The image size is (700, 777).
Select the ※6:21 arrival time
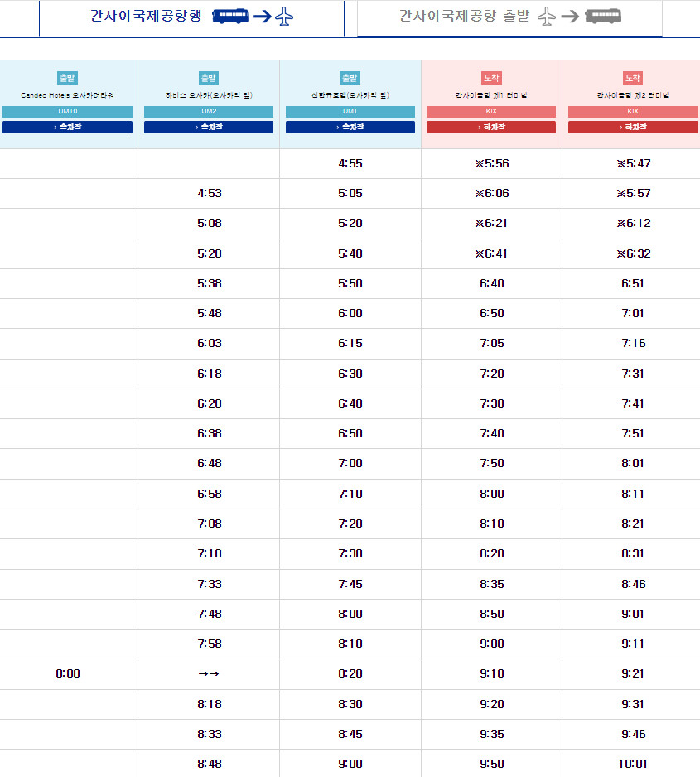(x=491, y=223)
